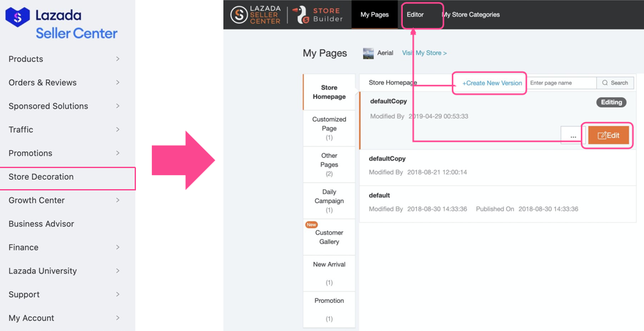
Task: Select the defaultCopy version modified 2019-04-29
Action: point(497,121)
